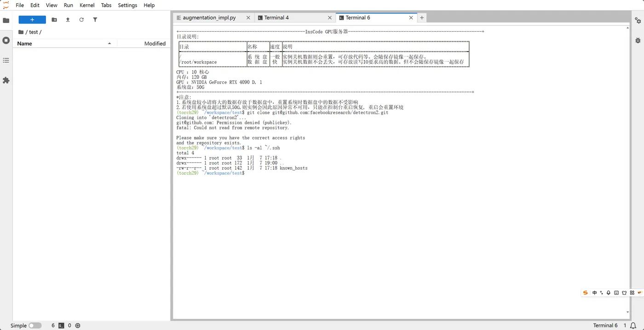Screen dimensions: 644x330
Task: Create a new folder
Action: pyautogui.click(x=54, y=20)
